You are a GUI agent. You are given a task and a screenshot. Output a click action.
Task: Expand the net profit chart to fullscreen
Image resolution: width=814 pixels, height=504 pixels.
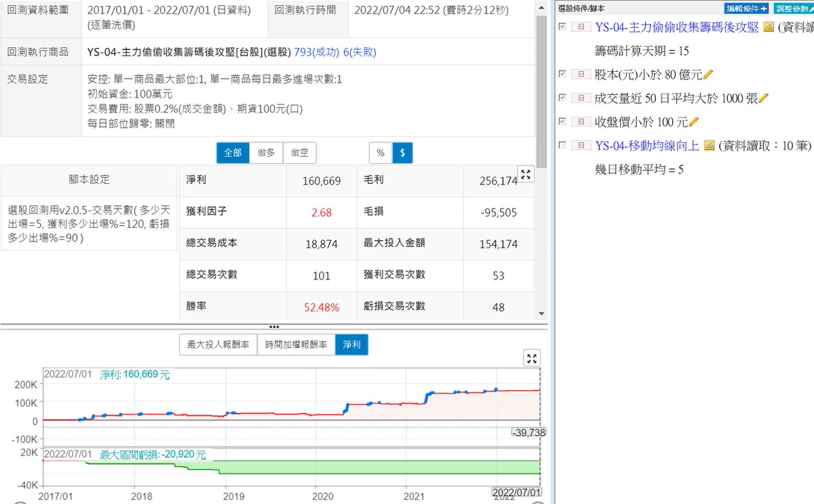(532, 359)
